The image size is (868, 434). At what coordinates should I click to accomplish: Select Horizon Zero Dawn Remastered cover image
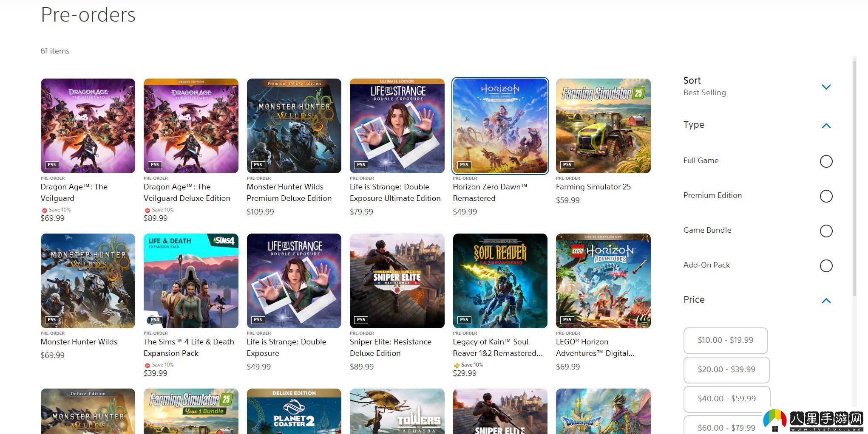[500, 126]
